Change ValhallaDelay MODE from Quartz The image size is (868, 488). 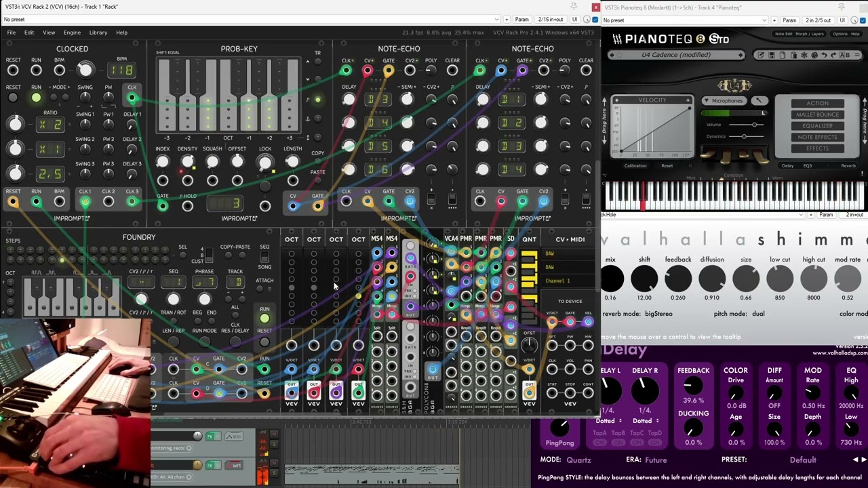point(579,460)
